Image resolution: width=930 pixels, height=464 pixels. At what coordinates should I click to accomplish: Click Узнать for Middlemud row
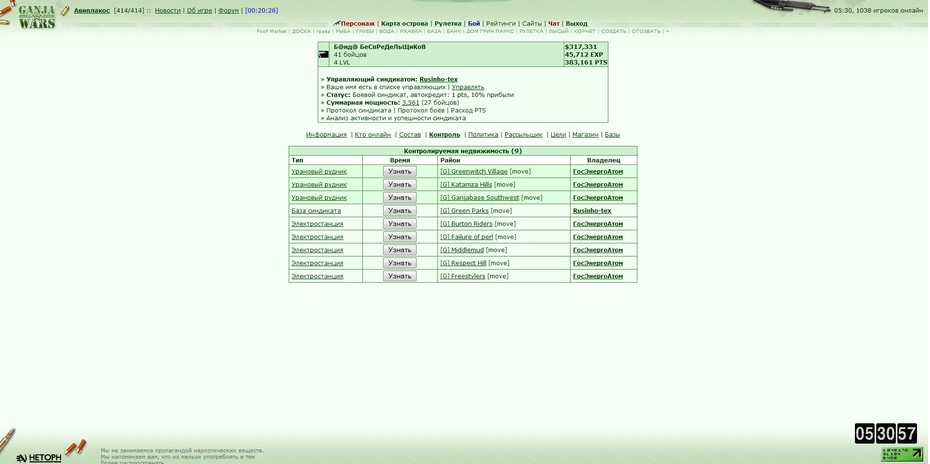pos(400,250)
